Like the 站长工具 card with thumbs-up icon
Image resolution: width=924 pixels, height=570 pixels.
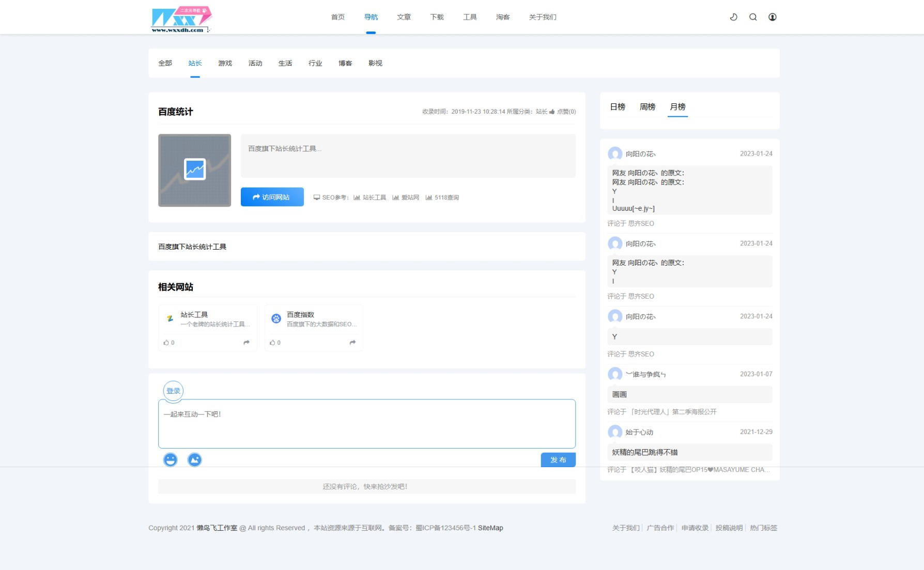[x=166, y=343]
